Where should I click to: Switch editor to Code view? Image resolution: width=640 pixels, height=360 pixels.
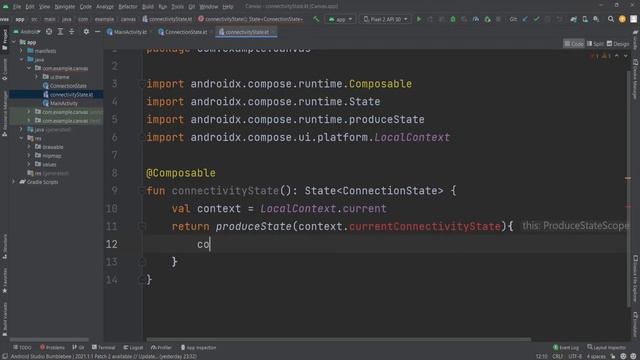pos(574,44)
